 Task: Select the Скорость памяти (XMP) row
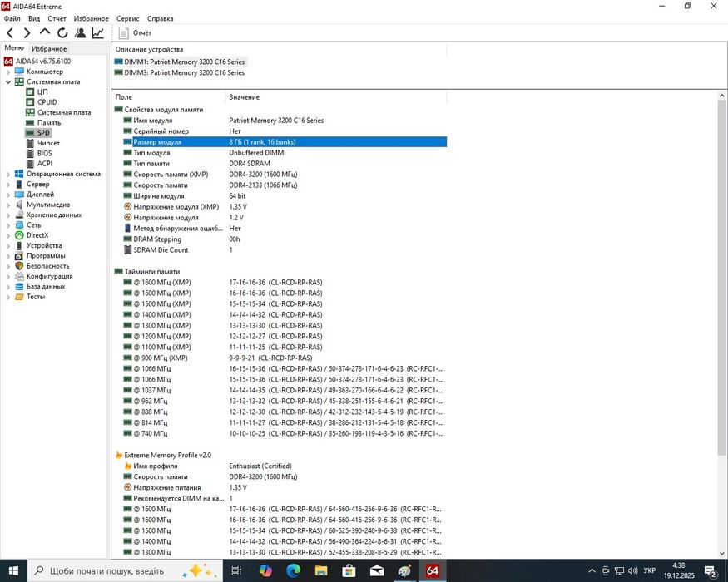click(285, 175)
